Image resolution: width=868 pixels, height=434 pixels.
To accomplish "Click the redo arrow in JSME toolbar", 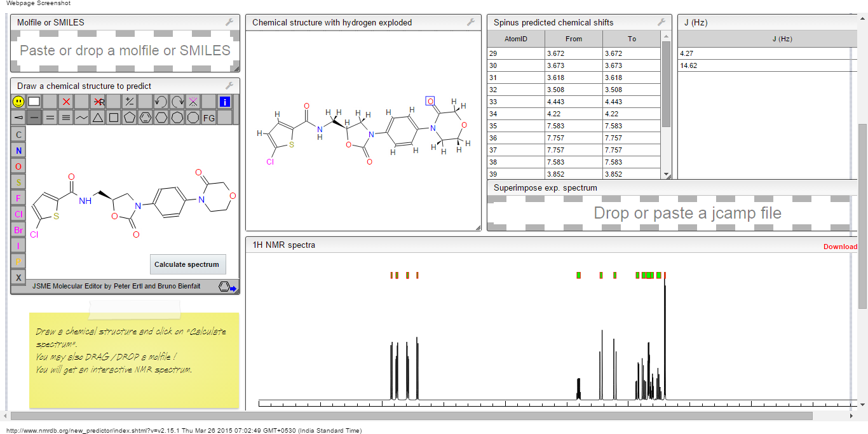I will click(177, 102).
